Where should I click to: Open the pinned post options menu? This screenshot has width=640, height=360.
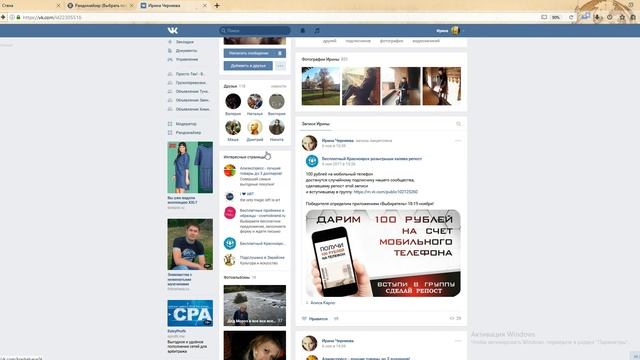pyautogui.click(x=458, y=141)
